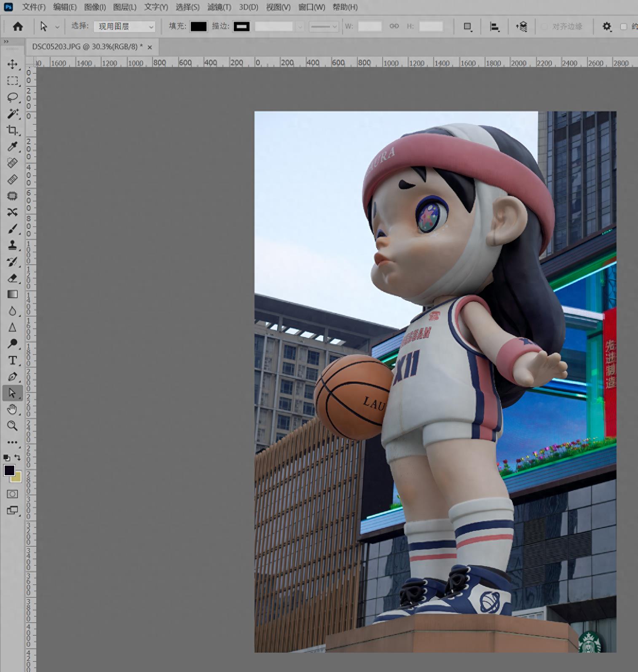Open path alignment options
The image size is (638, 672).
[494, 27]
